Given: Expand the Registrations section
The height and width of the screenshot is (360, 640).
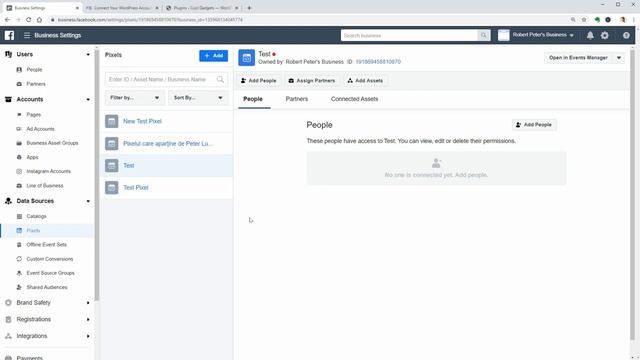Looking at the screenshot, I should tap(88, 320).
